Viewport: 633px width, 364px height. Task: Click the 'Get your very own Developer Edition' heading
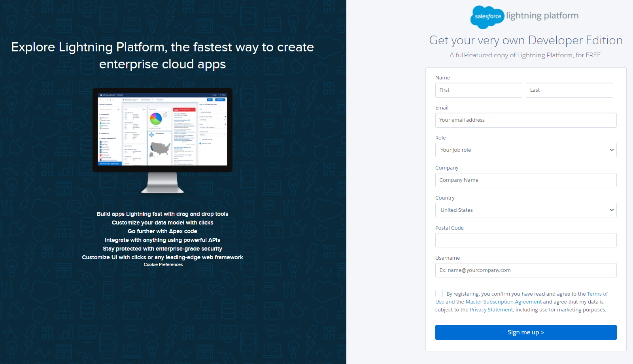click(526, 40)
